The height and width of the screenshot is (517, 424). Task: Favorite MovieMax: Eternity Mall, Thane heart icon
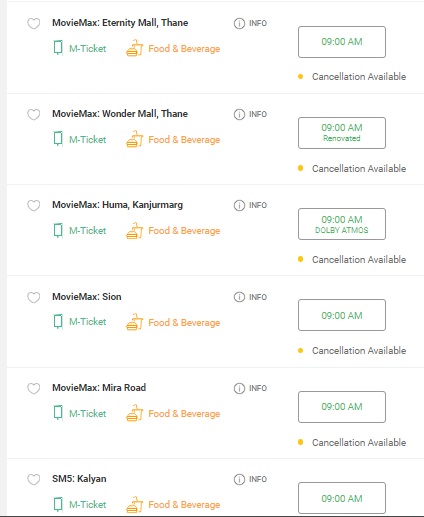pyautogui.click(x=34, y=24)
